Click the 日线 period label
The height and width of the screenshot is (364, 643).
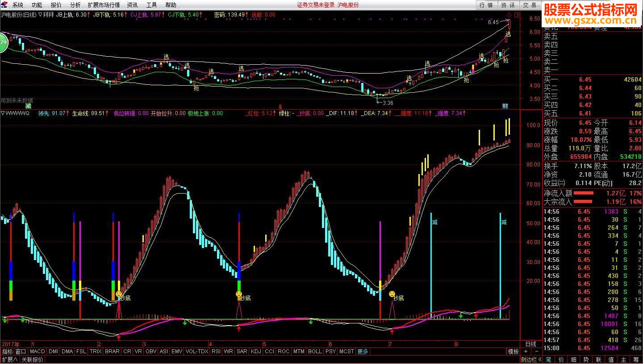tap(530, 344)
